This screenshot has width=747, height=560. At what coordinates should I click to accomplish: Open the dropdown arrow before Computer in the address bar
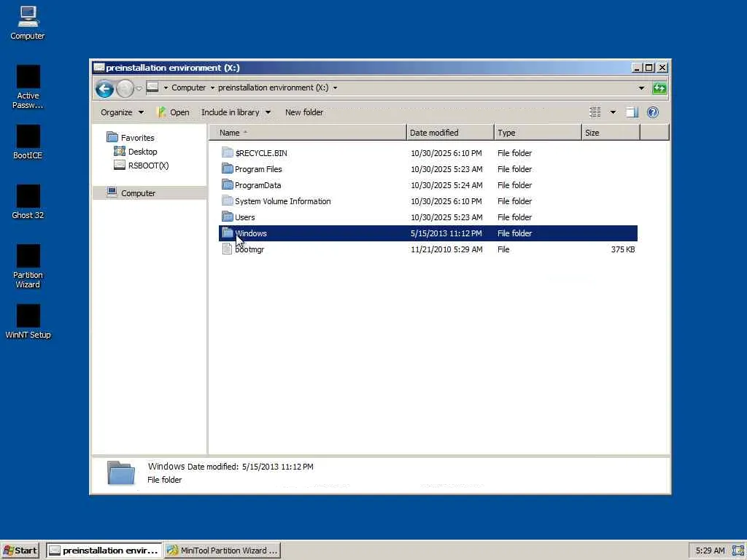pyautogui.click(x=166, y=87)
